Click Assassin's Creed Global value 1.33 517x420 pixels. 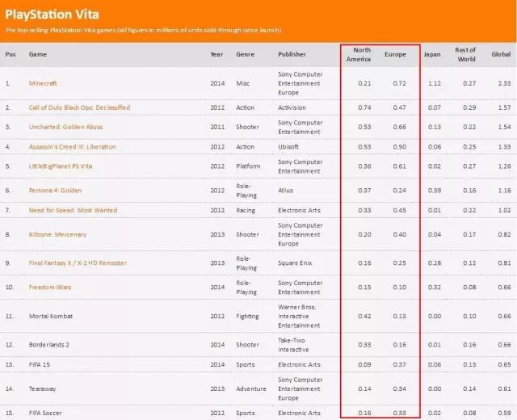pyautogui.click(x=504, y=147)
